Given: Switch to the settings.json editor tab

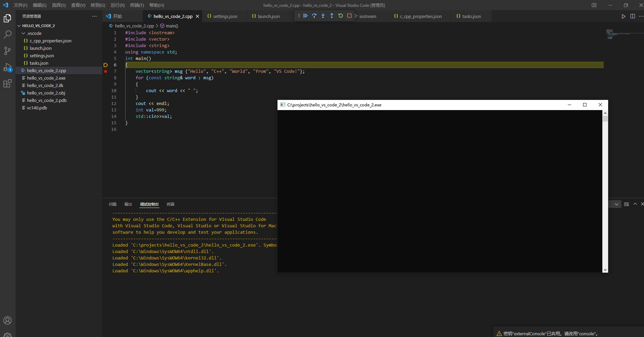Looking at the screenshot, I should click(x=225, y=16).
